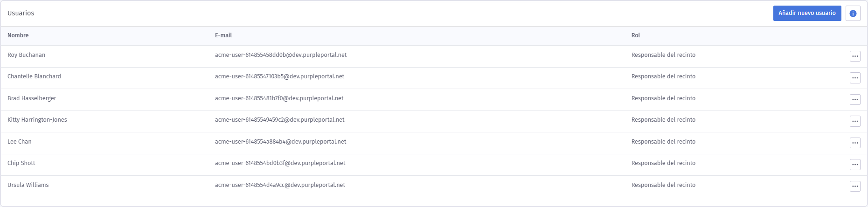Click Lee Chan's name in list
The width and height of the screenshot is (868, 207).
(20, 142)
